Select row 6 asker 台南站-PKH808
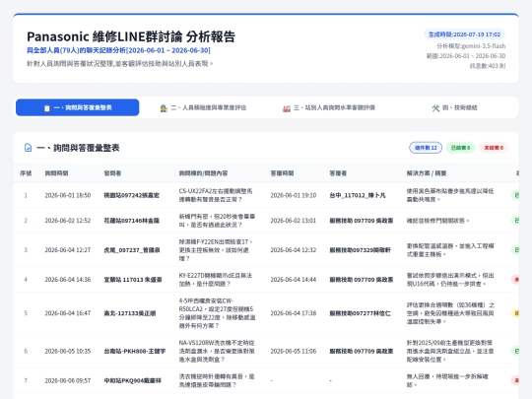The height and width of the screenshot is (399, 532). [135, 351]
